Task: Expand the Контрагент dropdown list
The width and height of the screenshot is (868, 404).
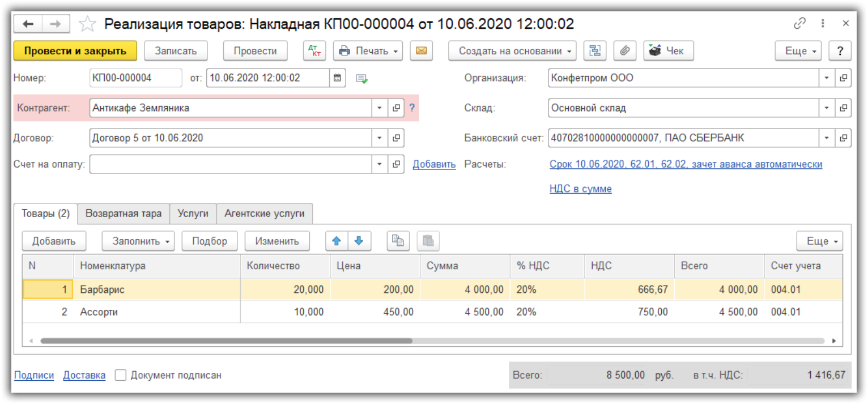Action: point(379,108)
